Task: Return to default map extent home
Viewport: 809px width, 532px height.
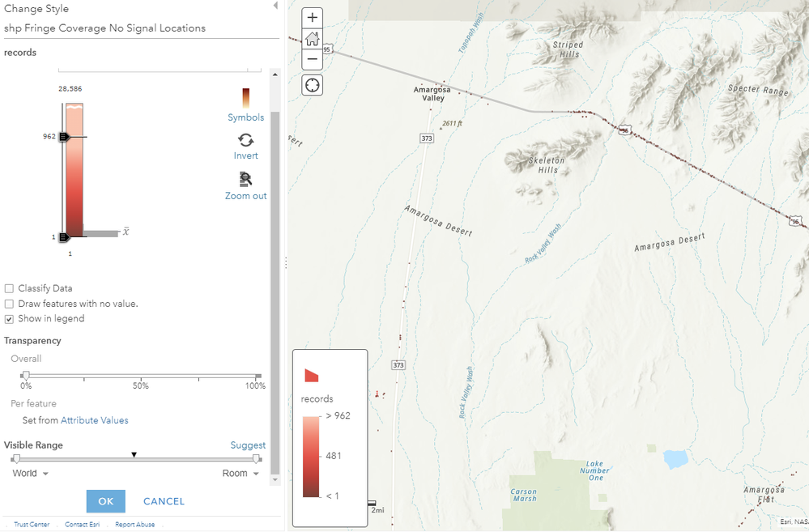Action: point(312,39)
